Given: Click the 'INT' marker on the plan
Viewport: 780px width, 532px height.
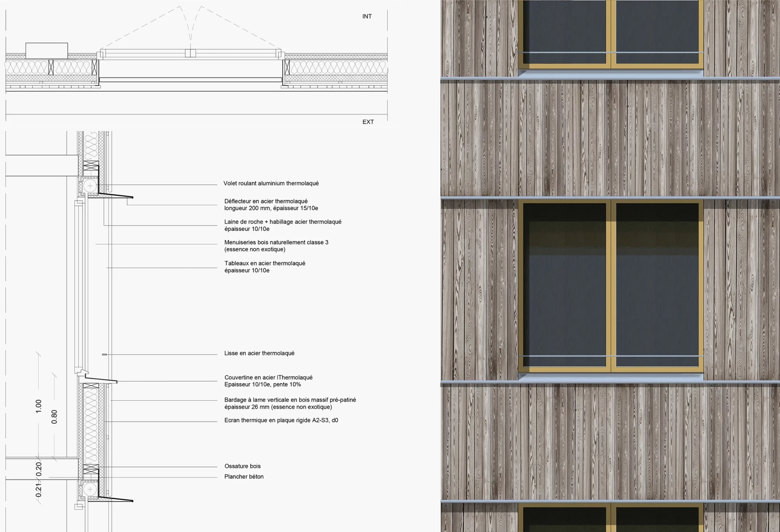Looking at the screenshot, I should tap(367, 16).
